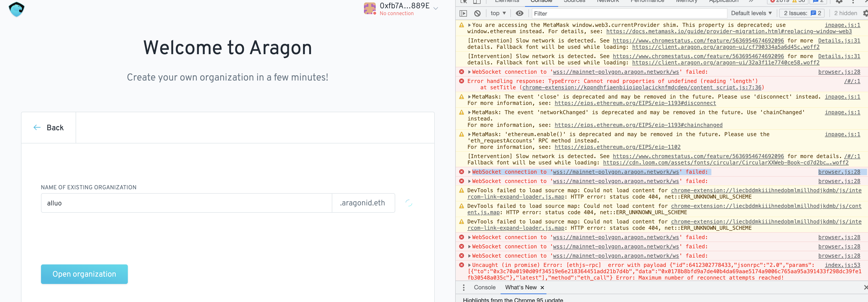This screenshot has width=868, height=302.
Task: Click the show console sidebar icon
Action: 463,13
